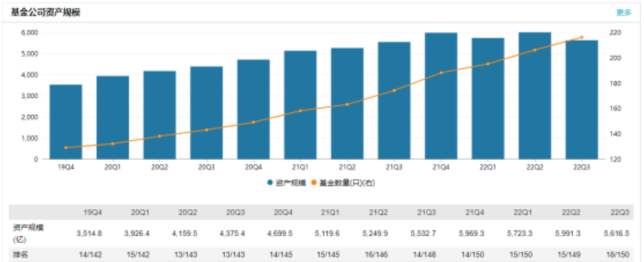Click the blue 资产规模 legend dot
The image size is (644, 262).
point(270,183)
